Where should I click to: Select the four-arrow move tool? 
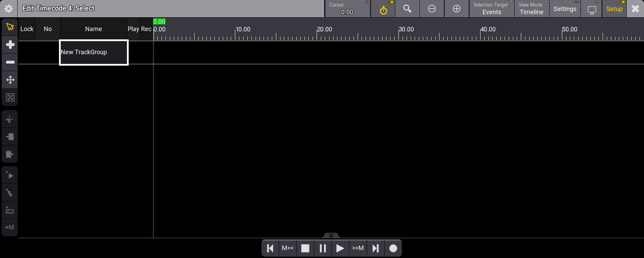point(10,80)
